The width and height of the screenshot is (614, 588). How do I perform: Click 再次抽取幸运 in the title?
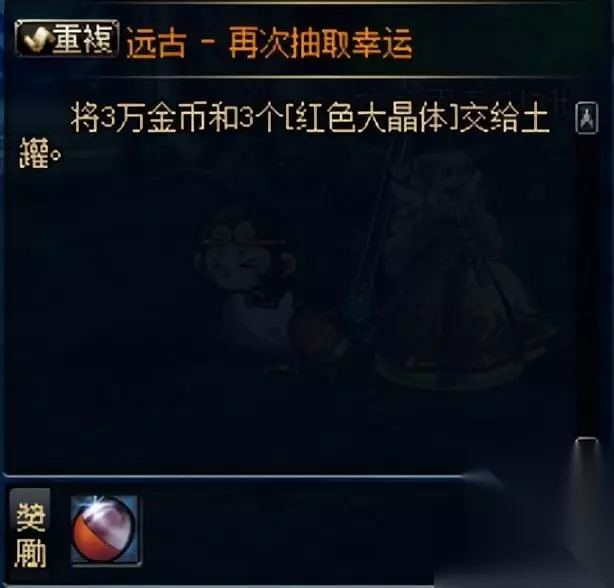pyautogui.click(x=320, y=43)
